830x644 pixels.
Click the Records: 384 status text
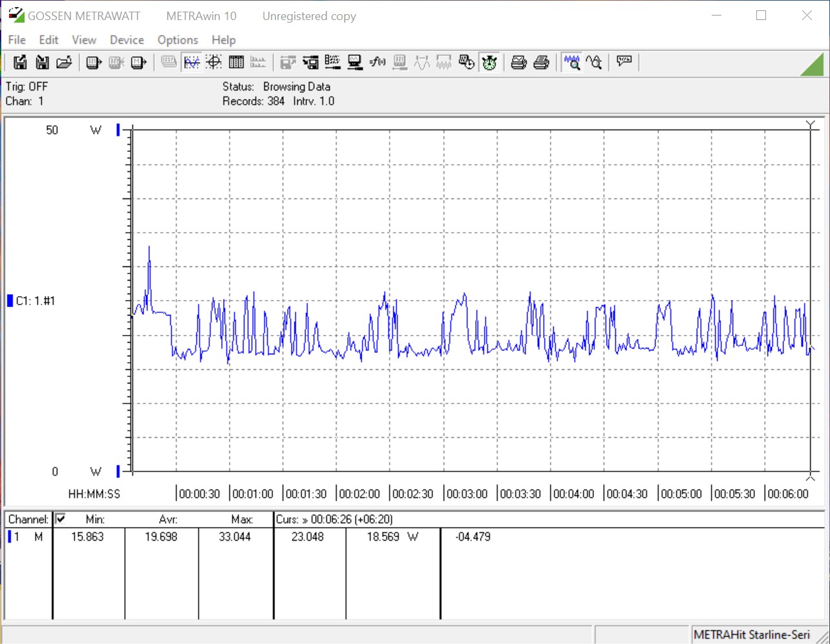click(253, 101)
